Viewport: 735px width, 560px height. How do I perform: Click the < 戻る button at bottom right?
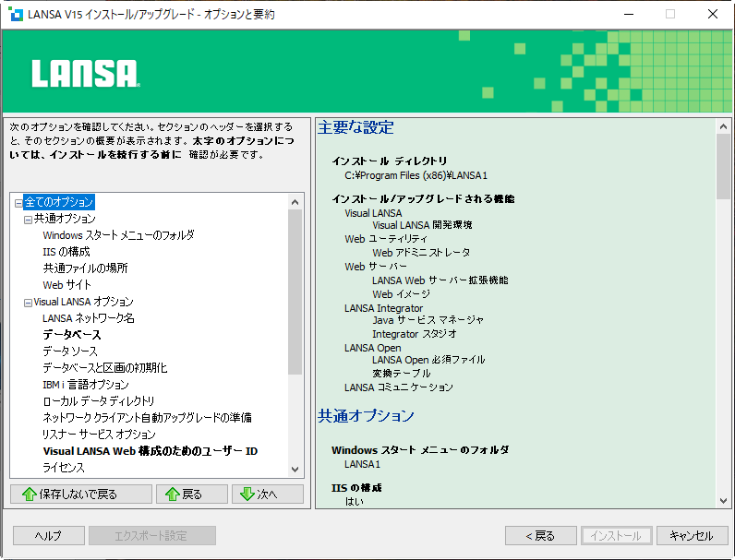tap(540, 536)
